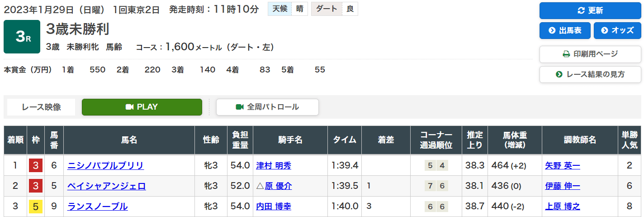Open 出馬表 race card
This screenshot has height=217, width=644.
pos(565,30)
